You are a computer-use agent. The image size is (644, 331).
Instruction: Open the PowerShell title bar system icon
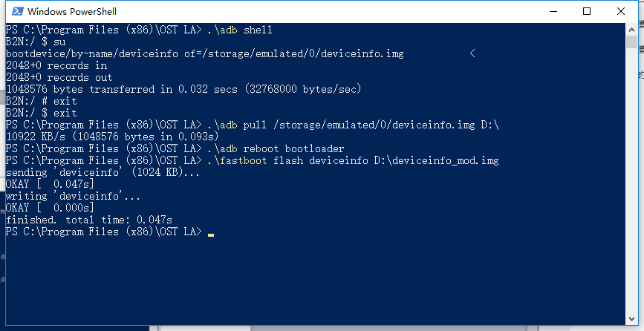tap(17, 11)
